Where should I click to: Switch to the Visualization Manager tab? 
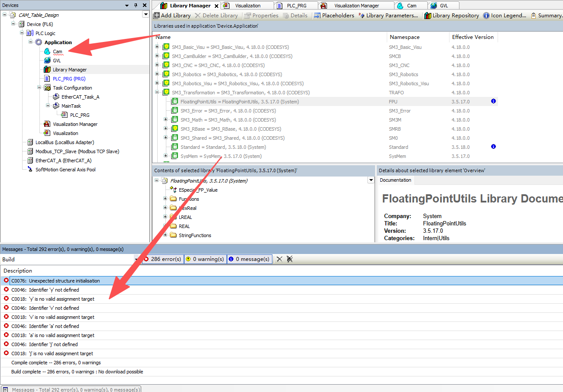pyautogui.click(x=356, y=6)
